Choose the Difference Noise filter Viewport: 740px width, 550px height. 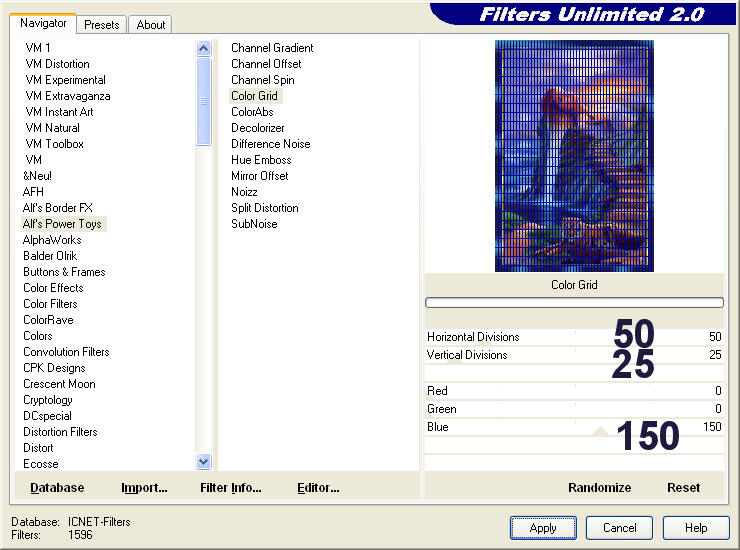click(270, 144)
